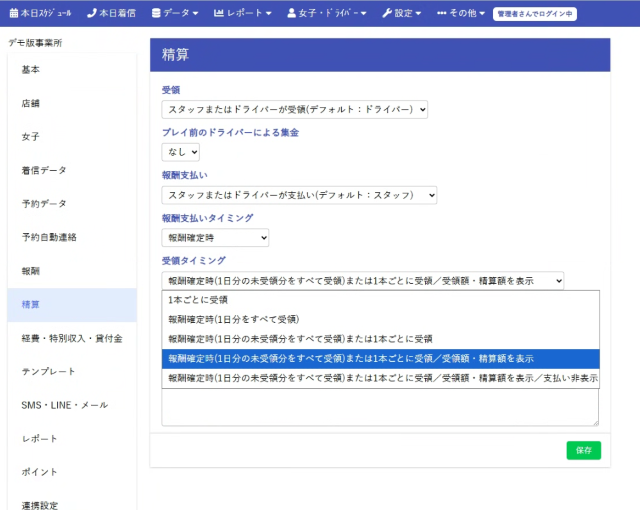Open ポイント in the sidebar
This screenshot has width=640, height=510.
(72, 472)
